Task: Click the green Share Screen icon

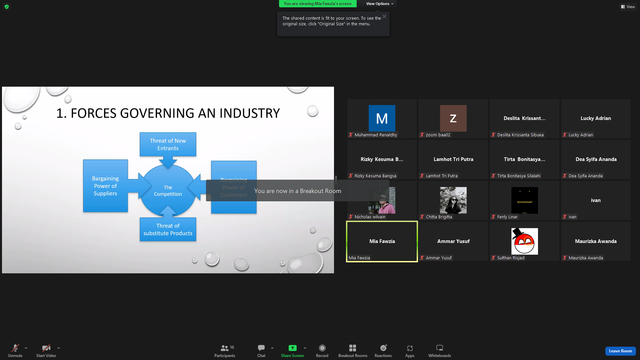Action: (x=293, y=348)
